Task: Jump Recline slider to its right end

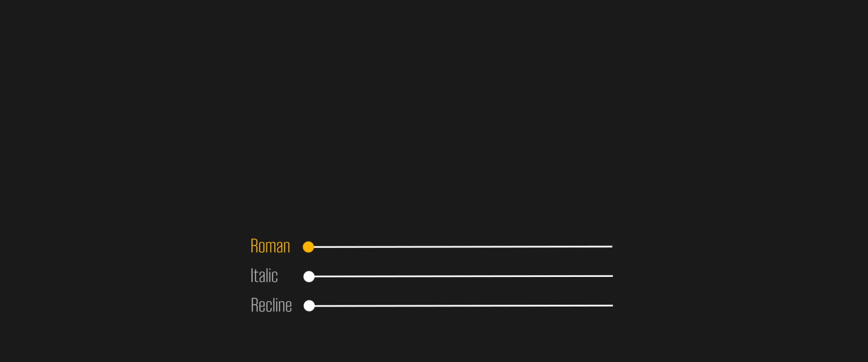Action: click(612, 305)
